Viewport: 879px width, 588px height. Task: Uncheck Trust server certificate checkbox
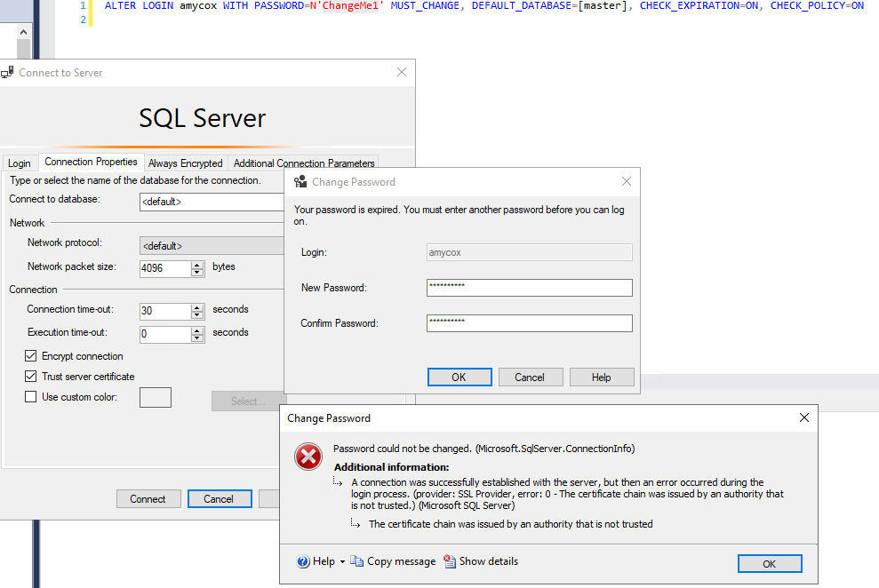[x=31, y=377]
